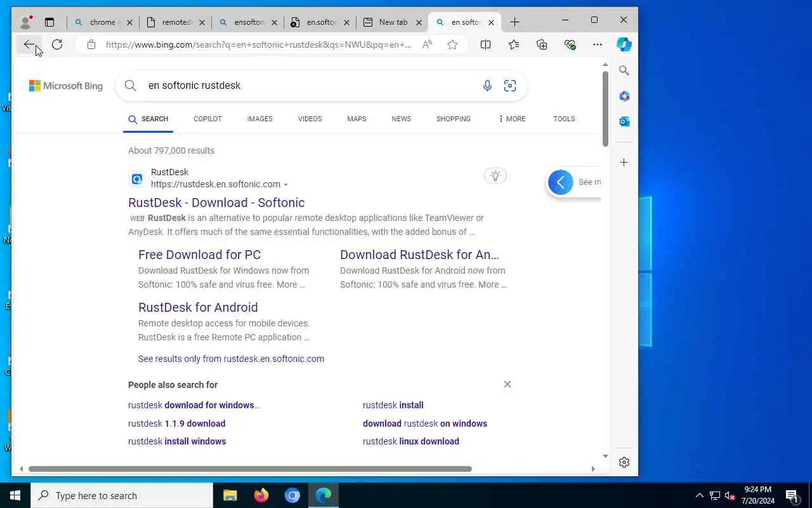Image resolution: width=812 pixels, height=508 pixels.
Task: Expand rustdesk.en.softonic.com URL dropdown arrow
Action: [x=285, y=185]
